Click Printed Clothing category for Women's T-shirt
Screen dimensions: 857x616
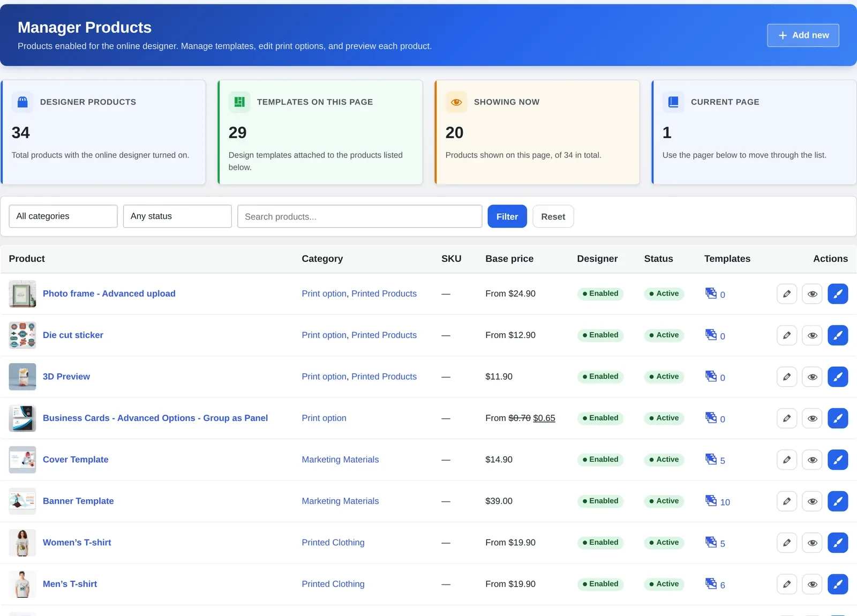(333, 543)
